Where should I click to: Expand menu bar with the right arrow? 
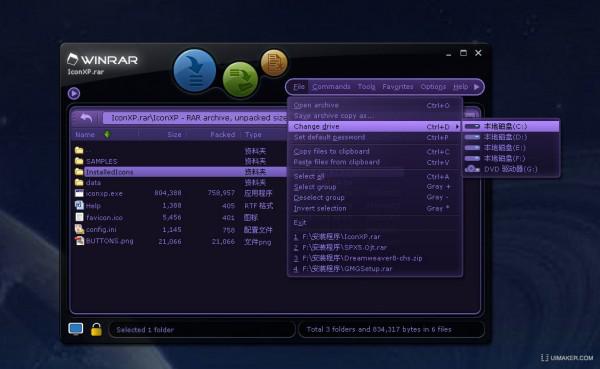(x=476, y=87)
